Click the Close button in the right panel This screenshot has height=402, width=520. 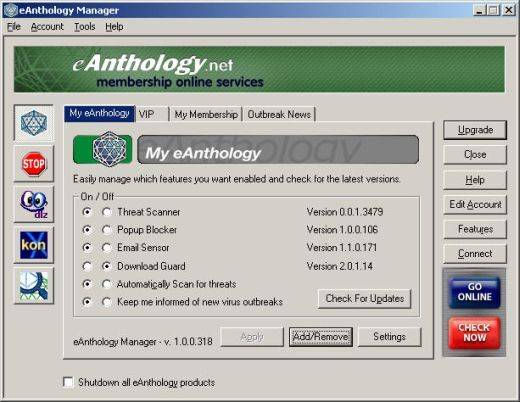coord(475,155)
